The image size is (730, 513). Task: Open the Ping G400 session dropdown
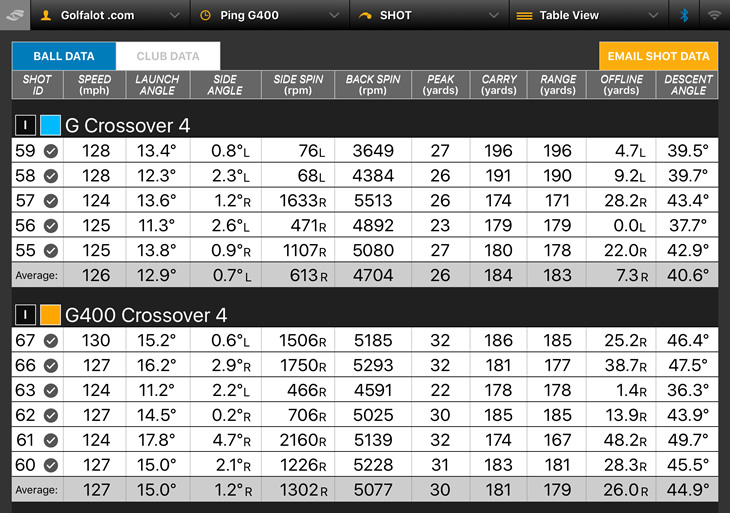[270, 15]
